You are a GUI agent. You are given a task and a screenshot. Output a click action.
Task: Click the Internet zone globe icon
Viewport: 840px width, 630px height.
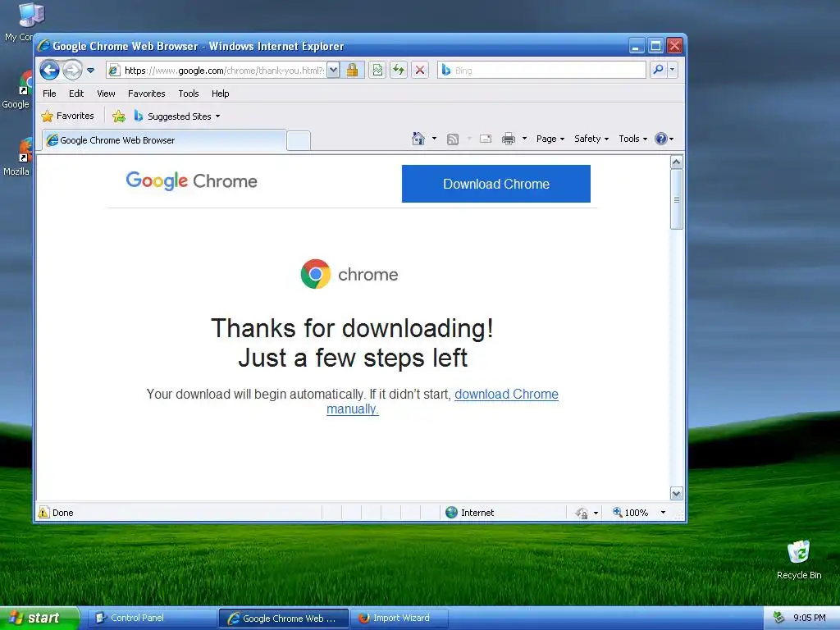click(x=452, y=513)
